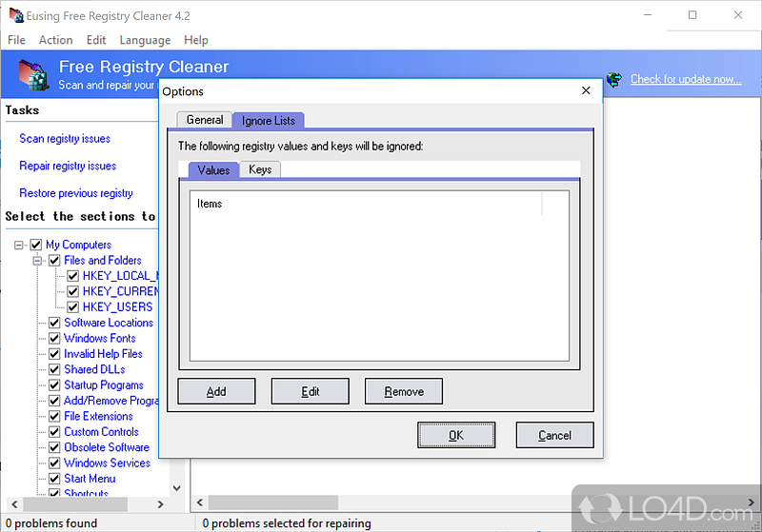Cancel the Options dialog
762x532 pixels.
(x=554, y=435)
